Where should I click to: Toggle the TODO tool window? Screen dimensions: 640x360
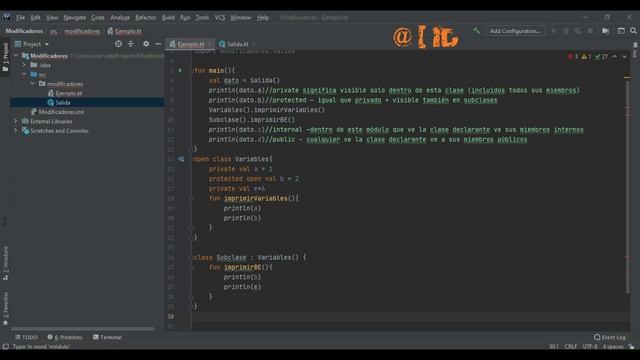(26, 337)
